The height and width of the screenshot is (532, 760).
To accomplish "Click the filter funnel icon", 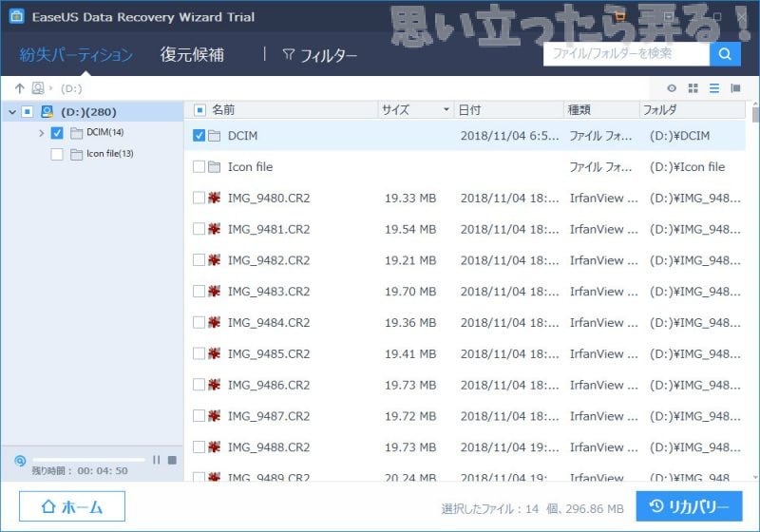I will click(289, 55).
